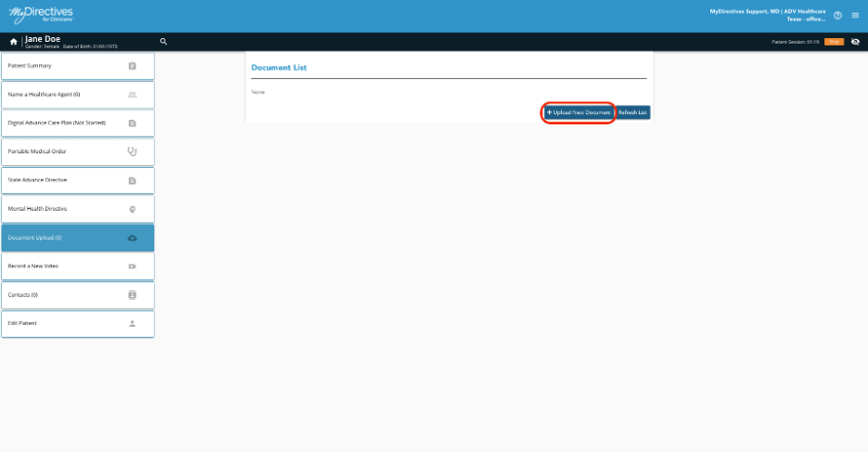Viewport: 868px width, 453px height.
Task: Refresh the document list
Action: pyautogui.click(x=632, y=112)
